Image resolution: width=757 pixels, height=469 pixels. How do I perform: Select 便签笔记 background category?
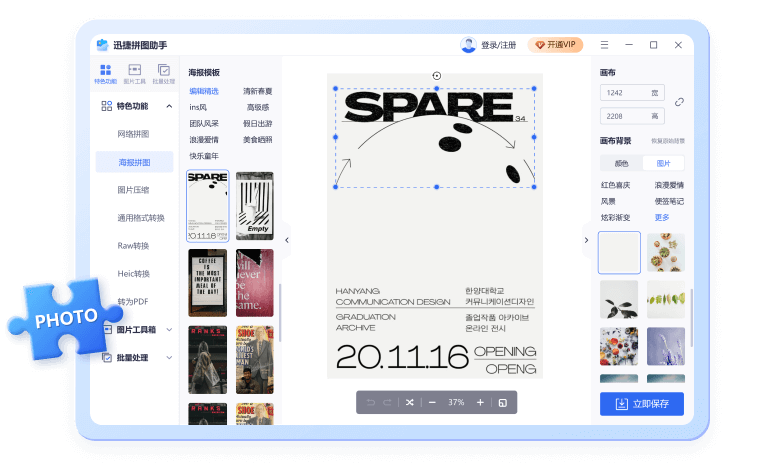pyautogui.click(x=669, y=201)
